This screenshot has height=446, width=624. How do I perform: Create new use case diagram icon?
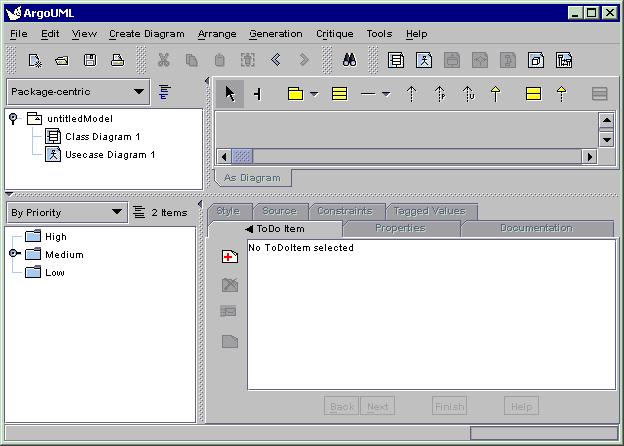click(x=424, y=60)
